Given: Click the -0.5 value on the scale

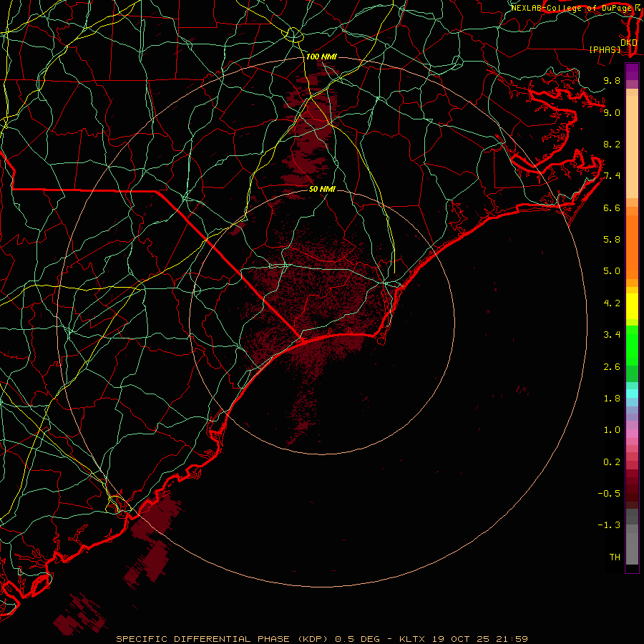Looking at the screenshot, I should tap(609, 494).
